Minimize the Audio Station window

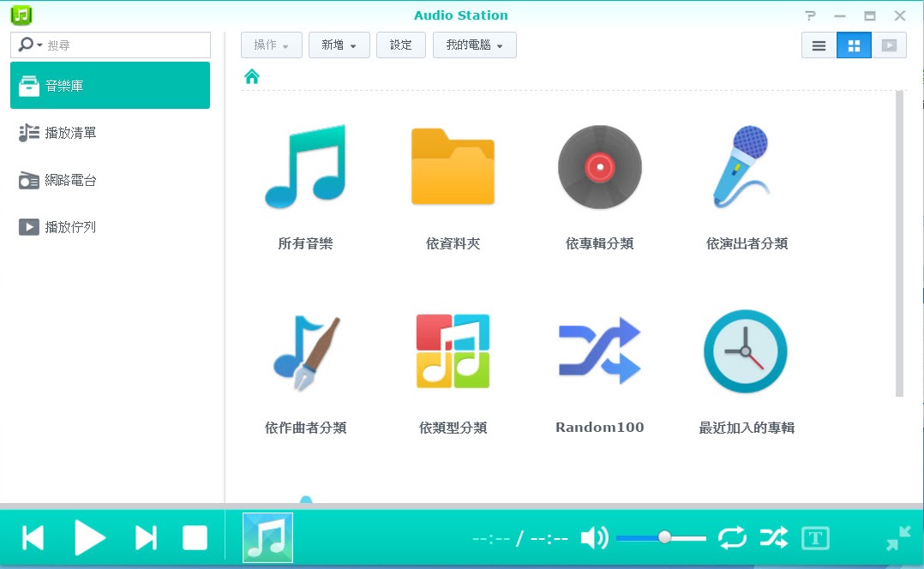(840, 16)
